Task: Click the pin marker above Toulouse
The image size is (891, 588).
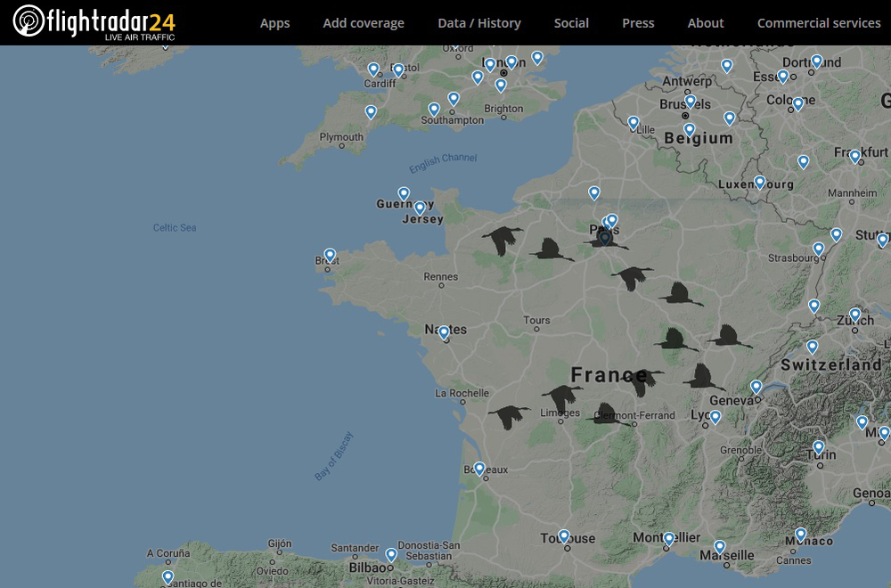Action: (x=563, y=535)
